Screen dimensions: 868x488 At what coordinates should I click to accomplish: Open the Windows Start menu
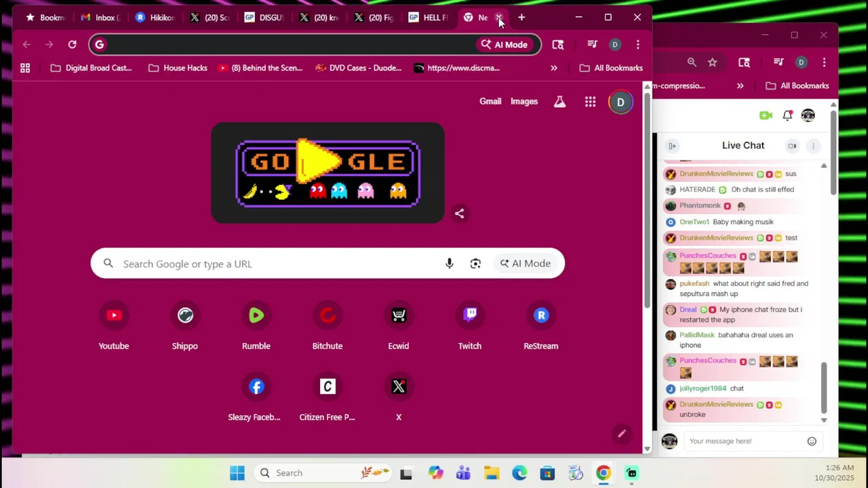click(x=237, y=473)
